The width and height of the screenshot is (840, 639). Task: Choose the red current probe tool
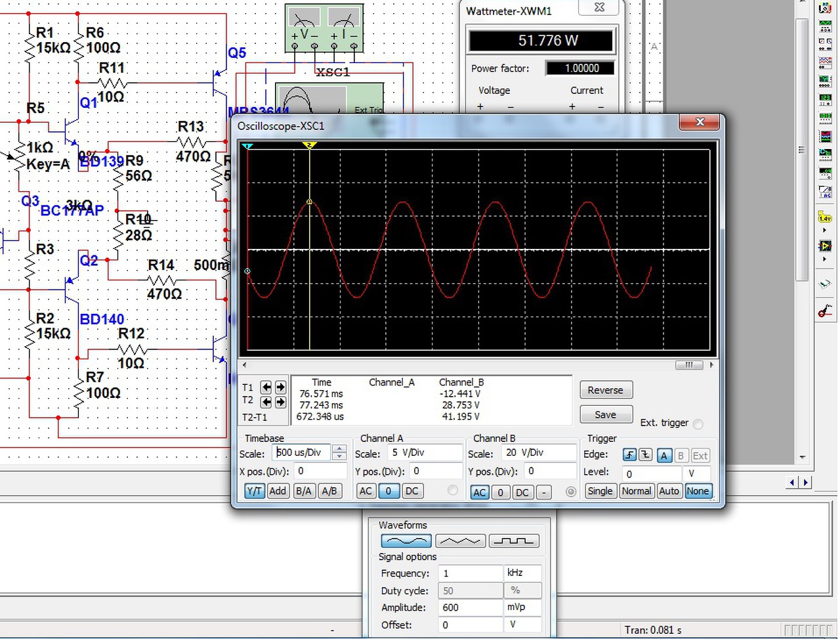(825, 311)
